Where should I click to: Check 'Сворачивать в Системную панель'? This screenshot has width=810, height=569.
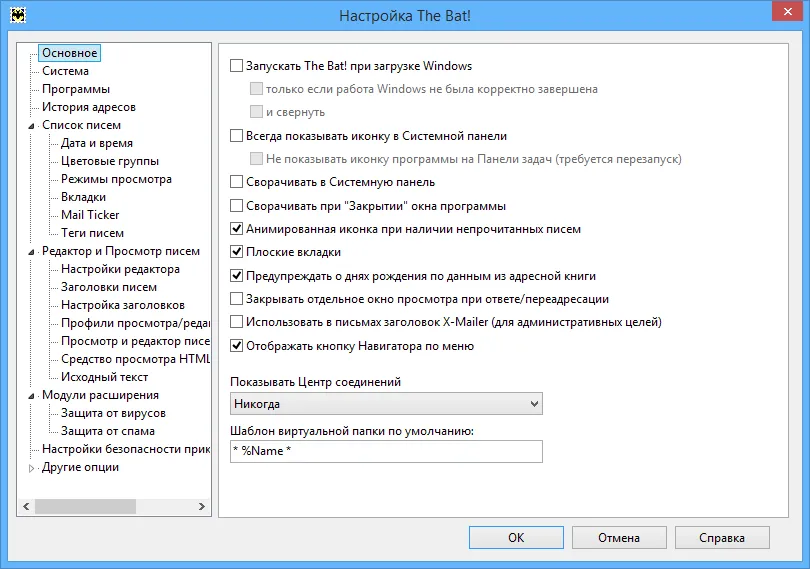236,182
